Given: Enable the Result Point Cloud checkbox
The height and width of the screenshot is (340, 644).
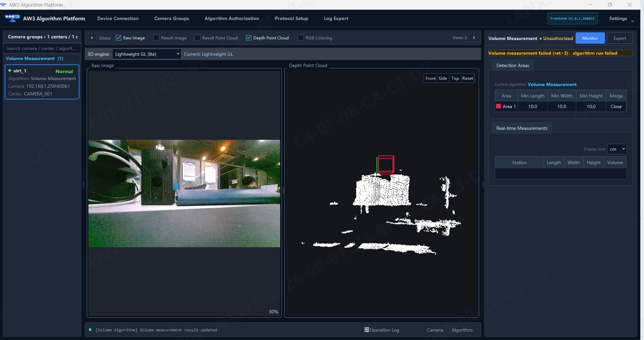Looking at the screenshot, I should 197,38.
